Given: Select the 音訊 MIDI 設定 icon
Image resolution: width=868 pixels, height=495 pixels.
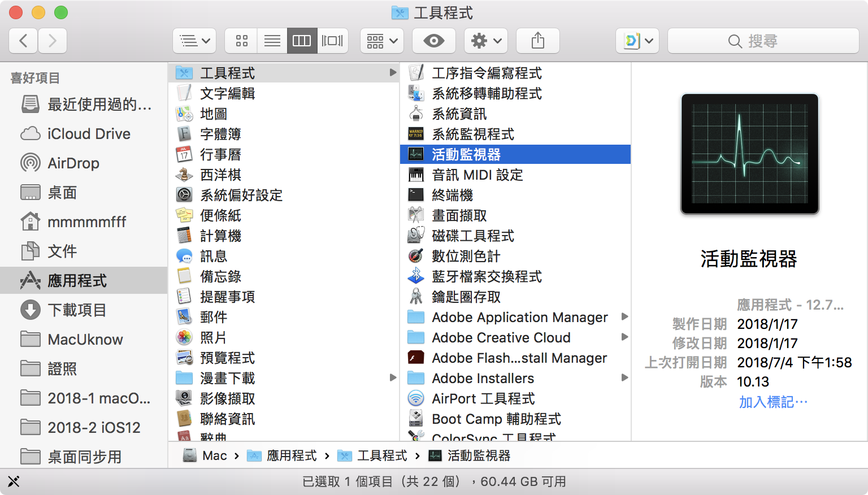Looking at the screenshot, I should pyautogui.click(x=416, y=175).
